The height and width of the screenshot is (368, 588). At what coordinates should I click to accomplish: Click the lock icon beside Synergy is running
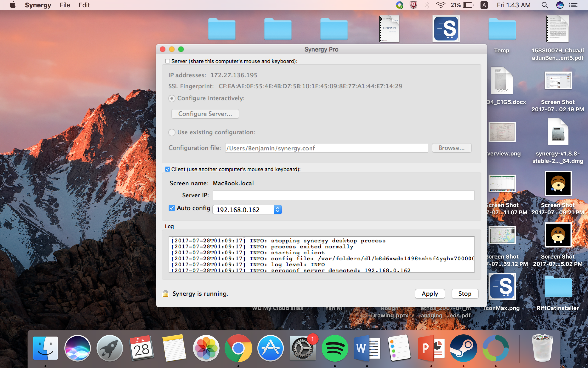coord(165,293)
